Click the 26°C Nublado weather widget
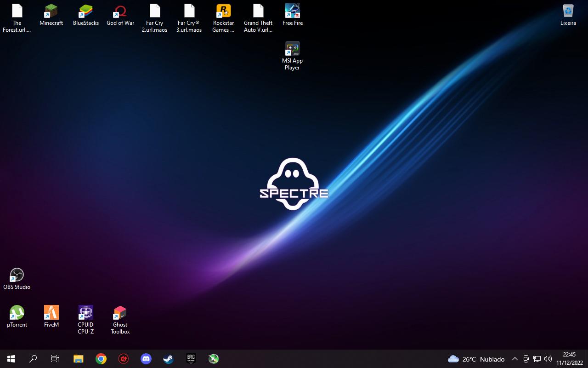Image resolution: width=588 pixels, height=368 pixels. click(476, 359)
